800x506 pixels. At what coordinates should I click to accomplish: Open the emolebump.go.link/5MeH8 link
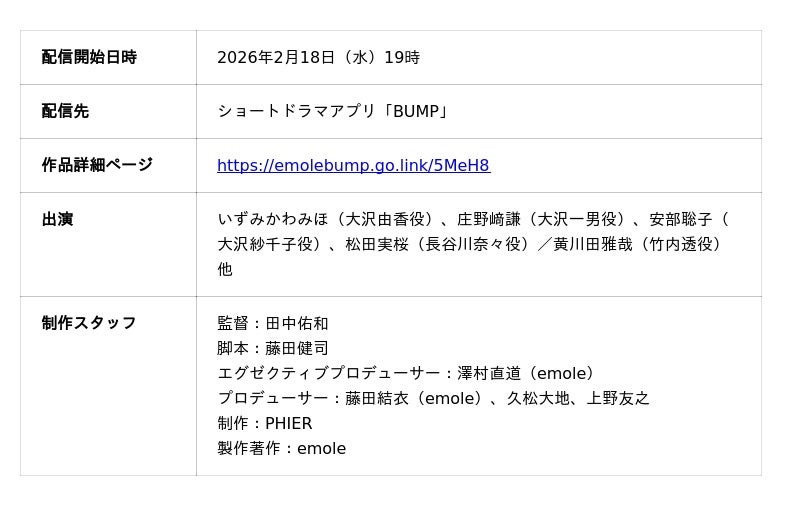click(x=353, y=165)
